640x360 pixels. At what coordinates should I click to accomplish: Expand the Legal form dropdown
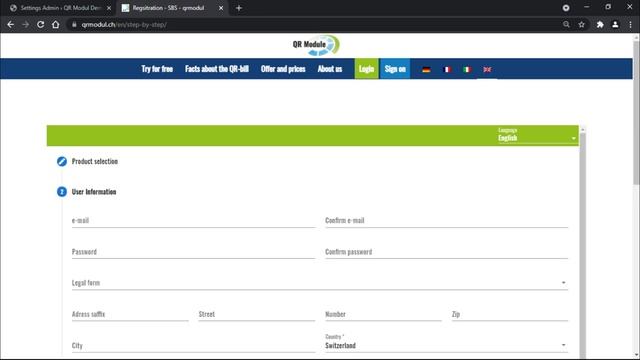click(x=320, y=283)
